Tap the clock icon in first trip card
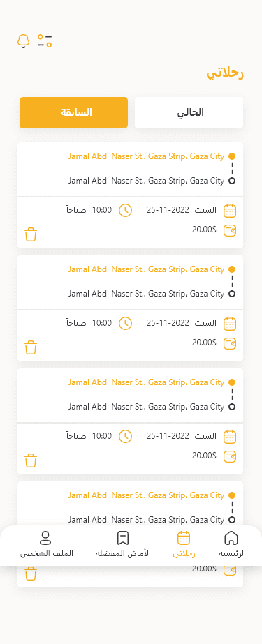This screenshot has width=262, height=644. 126,211
